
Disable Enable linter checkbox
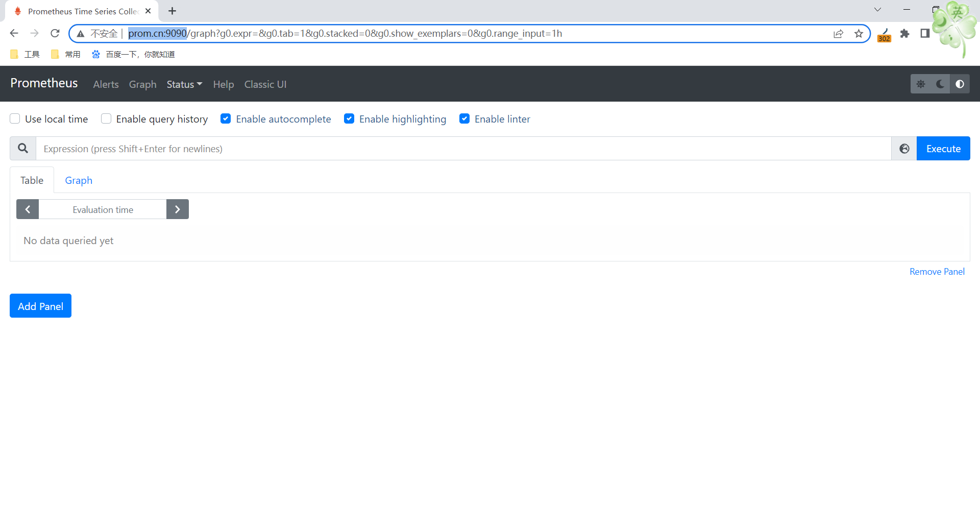464,118
